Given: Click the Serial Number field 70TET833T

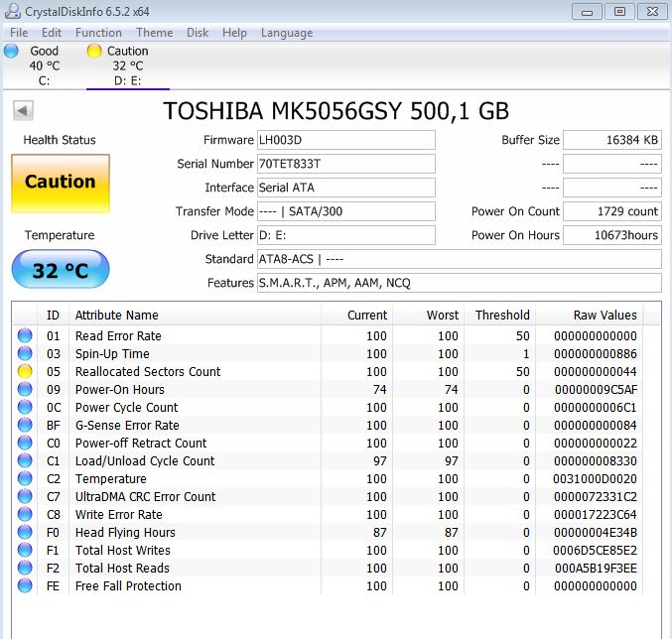Looking at the screenshot, I should (x=346, y=164).
